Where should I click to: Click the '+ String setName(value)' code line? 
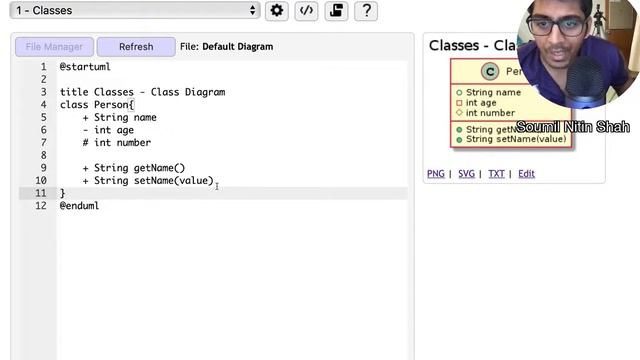(x=148, y=180)
